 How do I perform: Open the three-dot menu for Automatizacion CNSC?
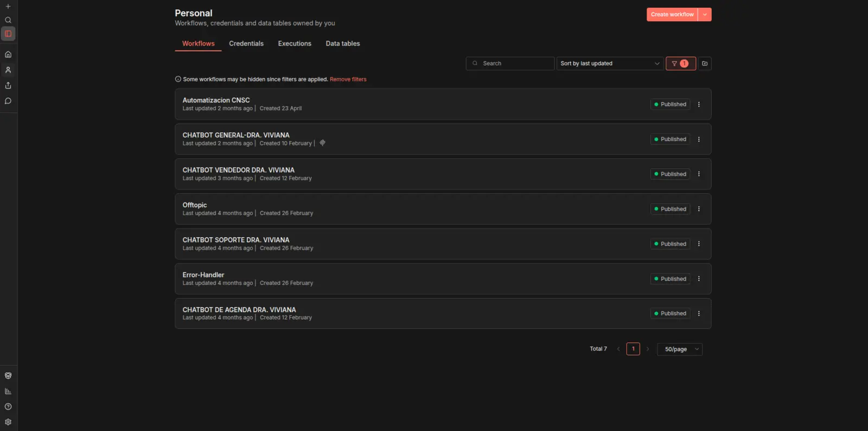click(699, 104)
